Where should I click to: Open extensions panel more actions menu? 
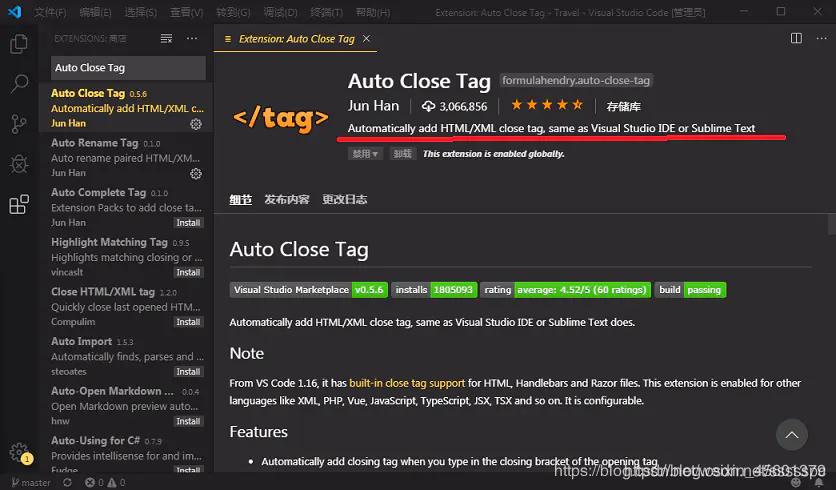click(192, 38)
